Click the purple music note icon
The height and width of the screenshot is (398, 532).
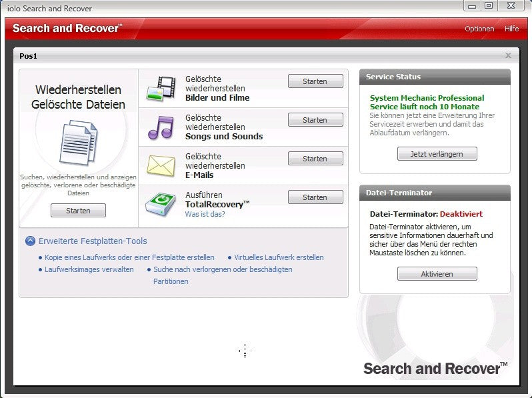coord(161,127)
